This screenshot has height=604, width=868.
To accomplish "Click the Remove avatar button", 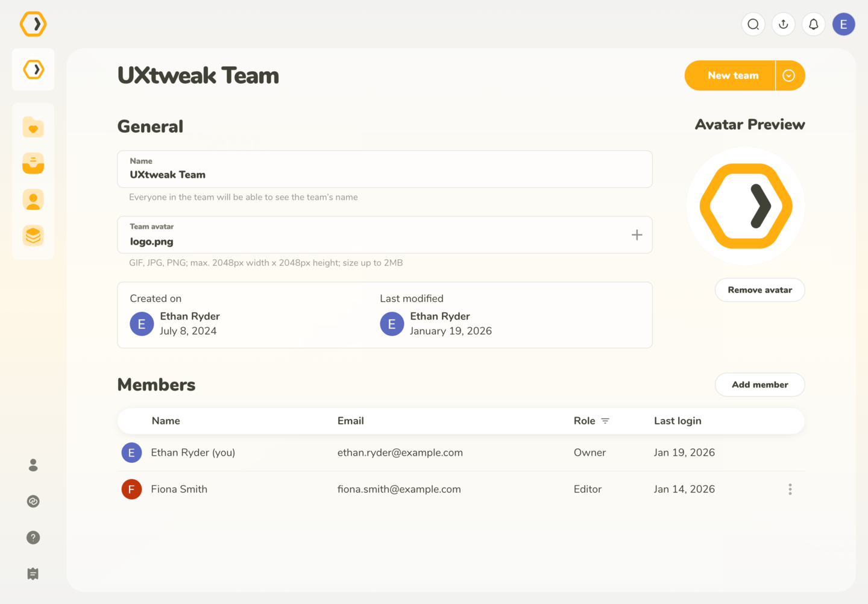I will [x=760, y=290].
